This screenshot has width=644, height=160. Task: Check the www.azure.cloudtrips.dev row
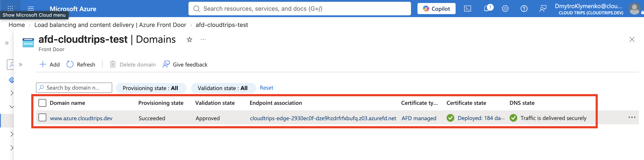point(42,118)
